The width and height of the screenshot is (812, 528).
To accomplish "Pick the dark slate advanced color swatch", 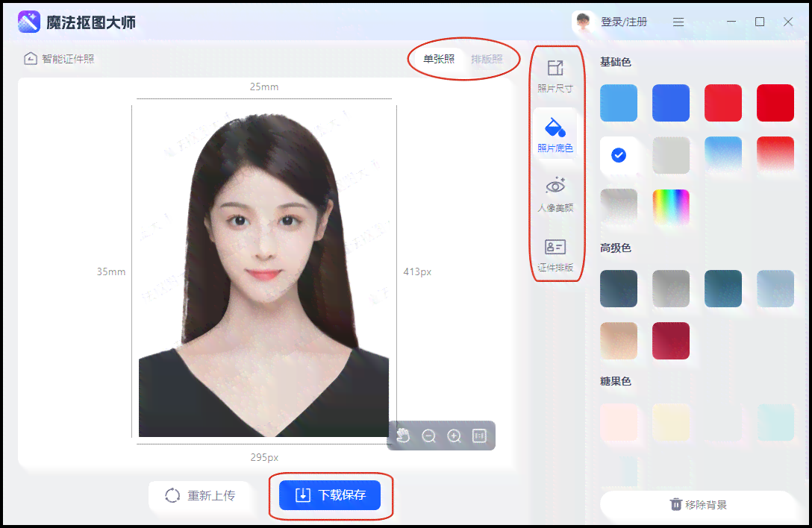I will pos(619,289).
